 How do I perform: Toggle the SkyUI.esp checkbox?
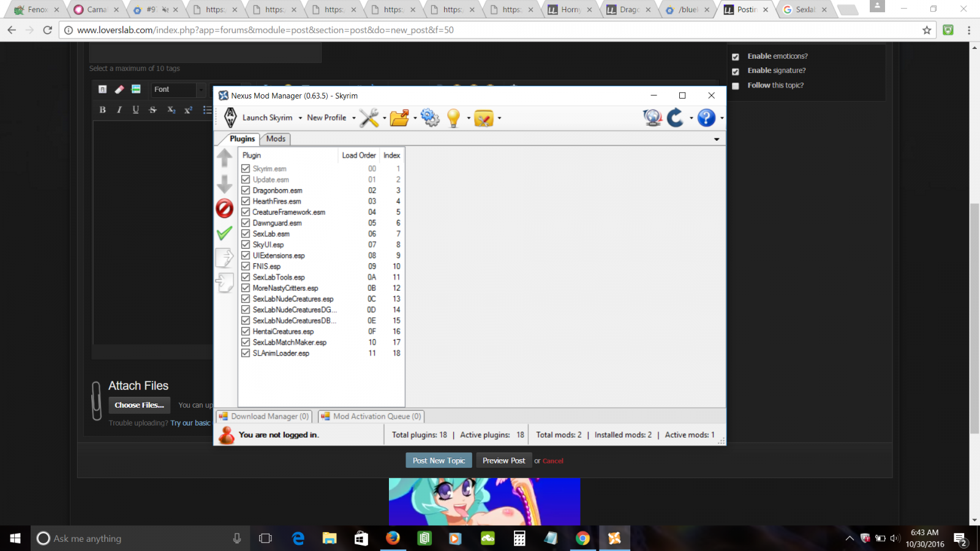(246, 245)
